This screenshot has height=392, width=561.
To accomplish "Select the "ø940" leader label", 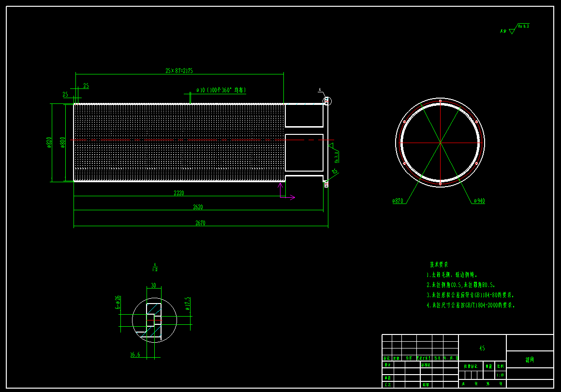I will 479,201.
